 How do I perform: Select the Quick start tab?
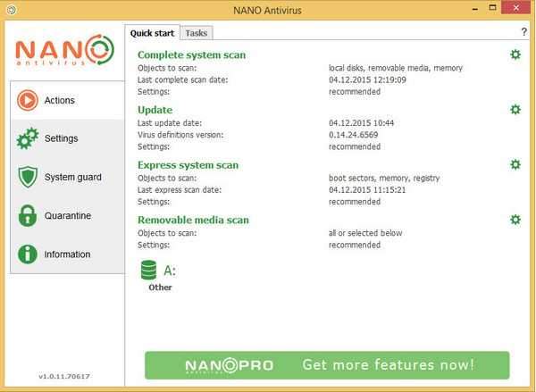coord(153,33)
